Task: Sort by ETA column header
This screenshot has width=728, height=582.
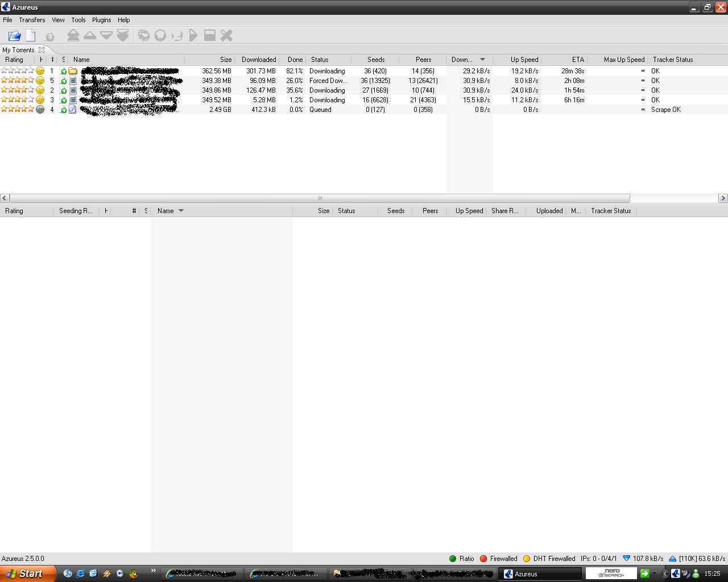Action: (x=564, y=60)
